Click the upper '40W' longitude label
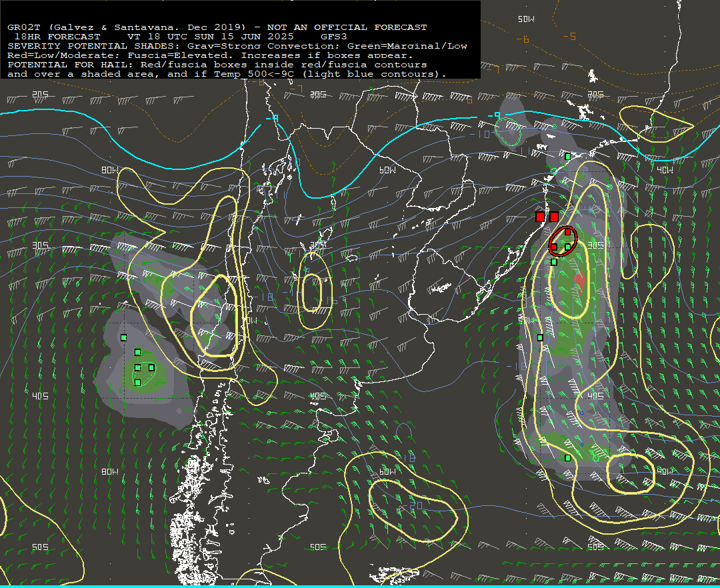 coord(665,170)
